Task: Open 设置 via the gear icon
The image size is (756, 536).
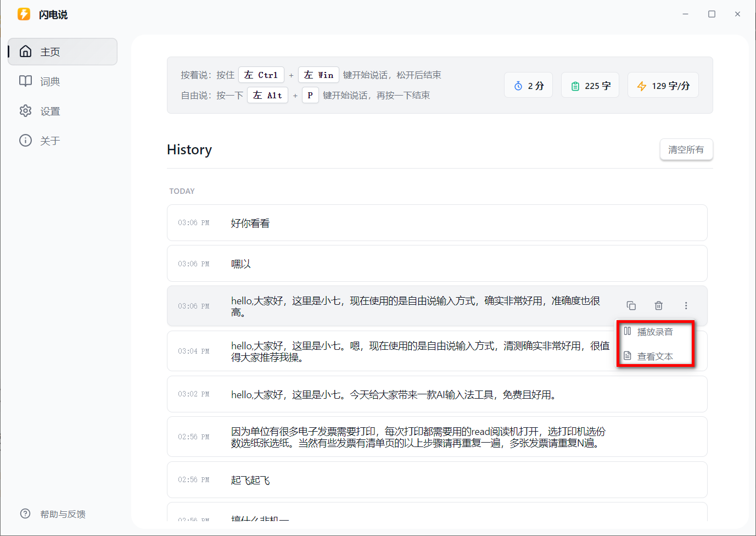Action: [x=25, y=110]
